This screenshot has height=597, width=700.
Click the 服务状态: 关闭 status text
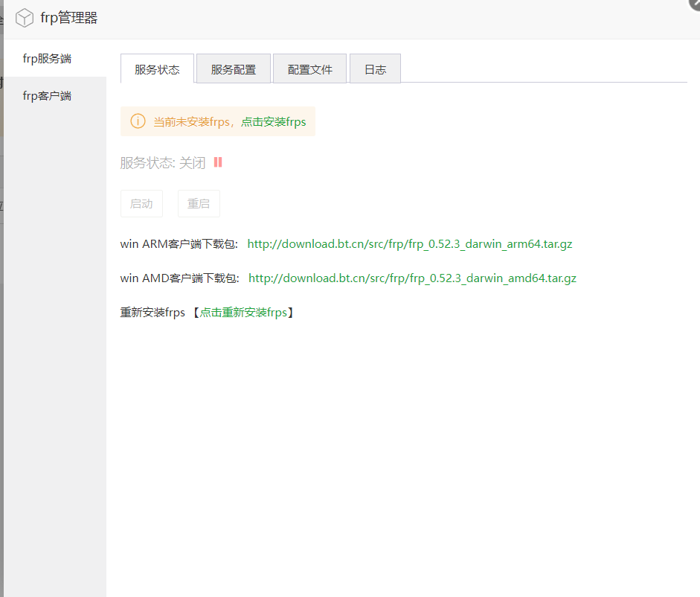click(162, 163)
